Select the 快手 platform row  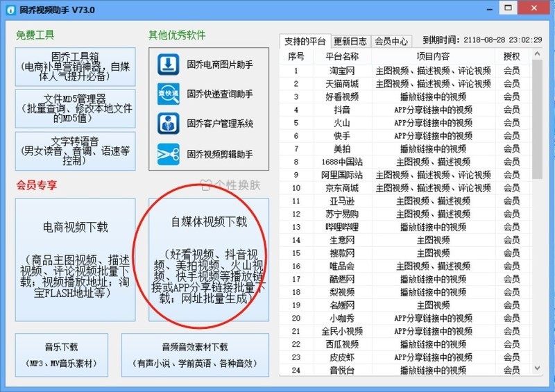point(406,136)
